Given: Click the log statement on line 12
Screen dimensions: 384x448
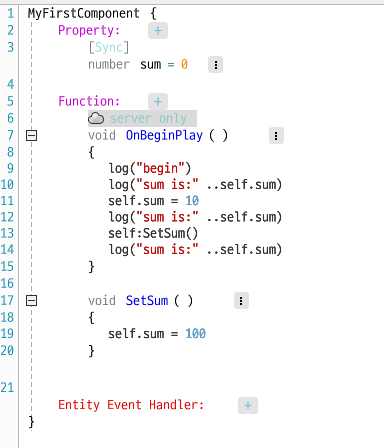Looking at the screenshot, I should (x=196, y=217).
